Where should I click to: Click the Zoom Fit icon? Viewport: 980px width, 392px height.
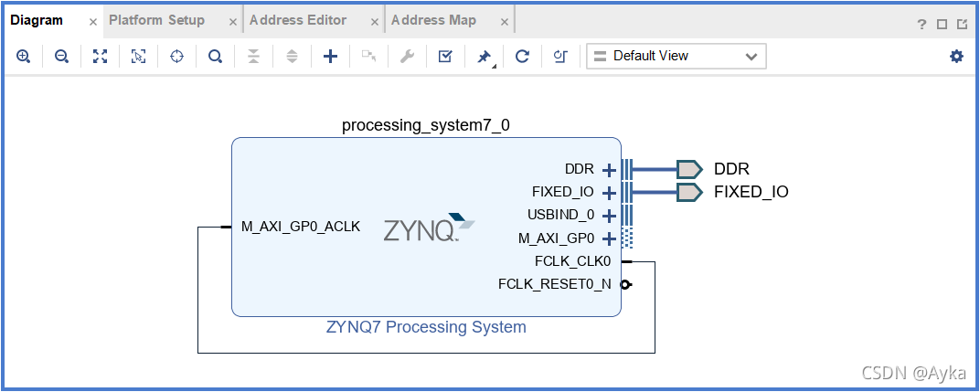pos(100,57)
